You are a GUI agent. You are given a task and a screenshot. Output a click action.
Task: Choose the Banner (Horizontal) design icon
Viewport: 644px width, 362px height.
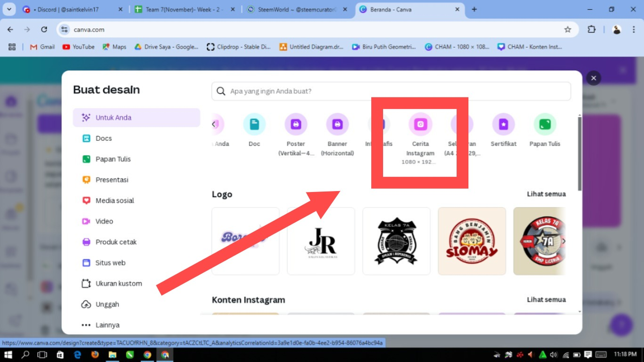[337, 124]
